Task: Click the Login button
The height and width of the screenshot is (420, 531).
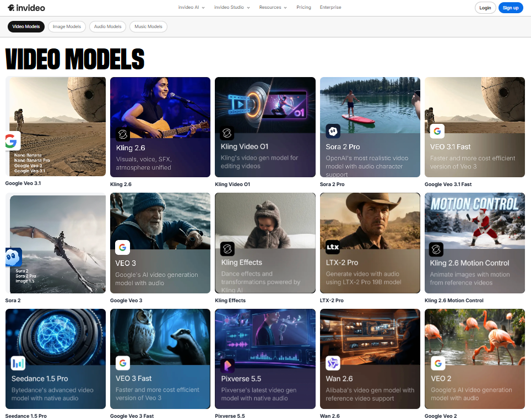Action: [485, 8]
